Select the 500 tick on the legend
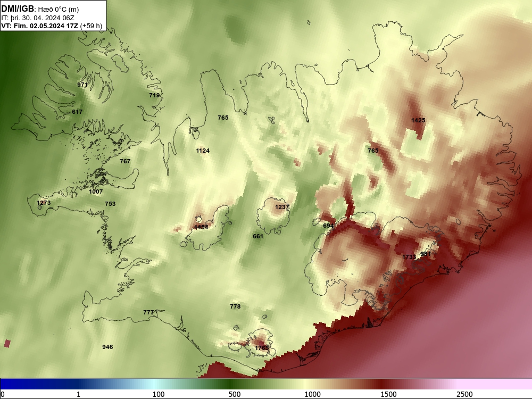This screenshot has width=532, height=399. [x=235, y=394]
